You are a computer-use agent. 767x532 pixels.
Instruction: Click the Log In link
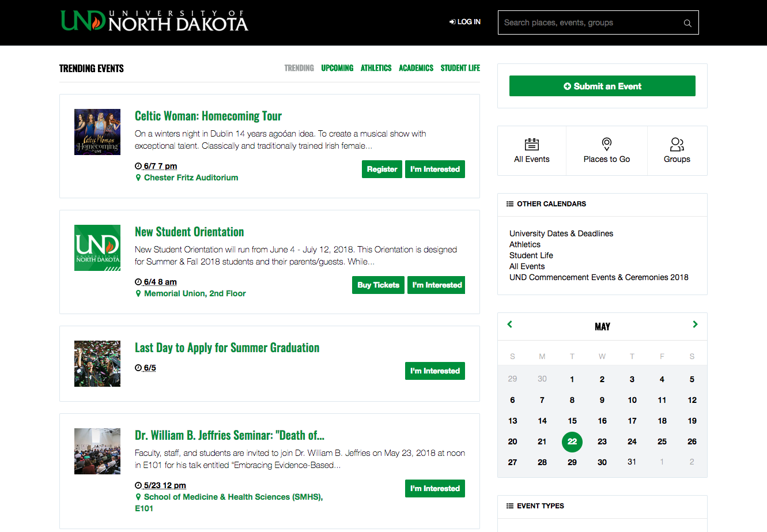click(x=465, y=22)
